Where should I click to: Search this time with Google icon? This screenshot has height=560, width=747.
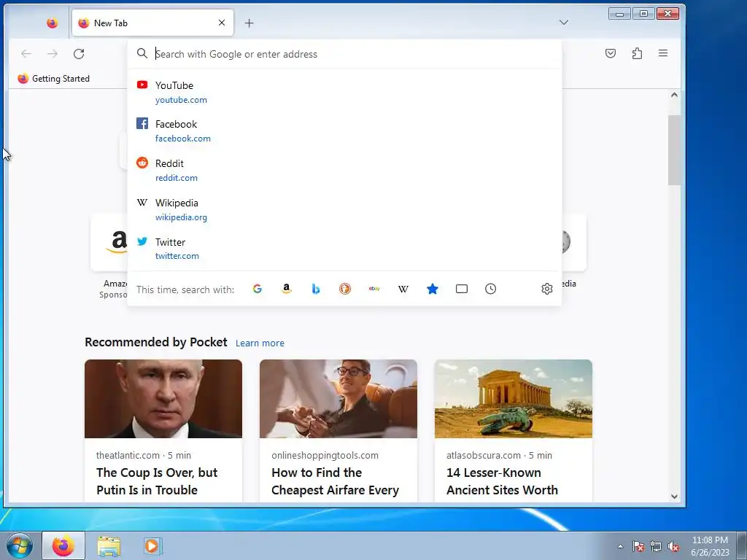pos(258,289)
